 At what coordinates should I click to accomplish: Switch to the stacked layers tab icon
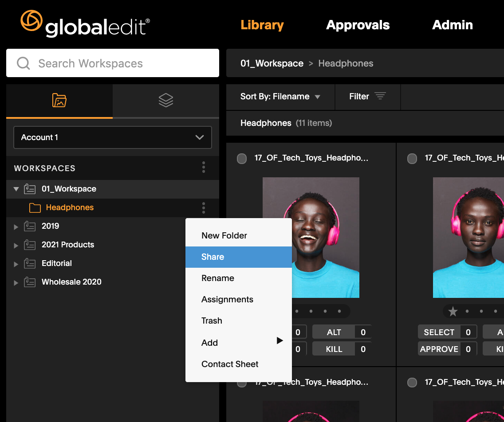click(166, 100)
